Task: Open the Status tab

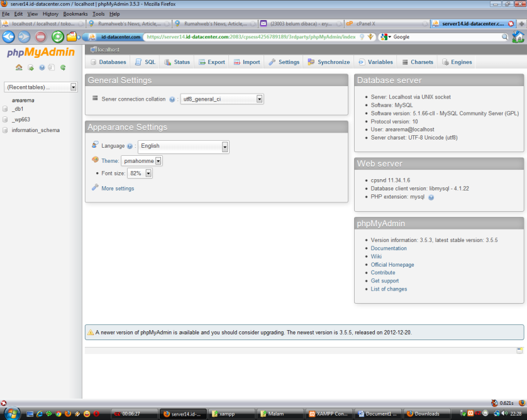Action: 177,62
